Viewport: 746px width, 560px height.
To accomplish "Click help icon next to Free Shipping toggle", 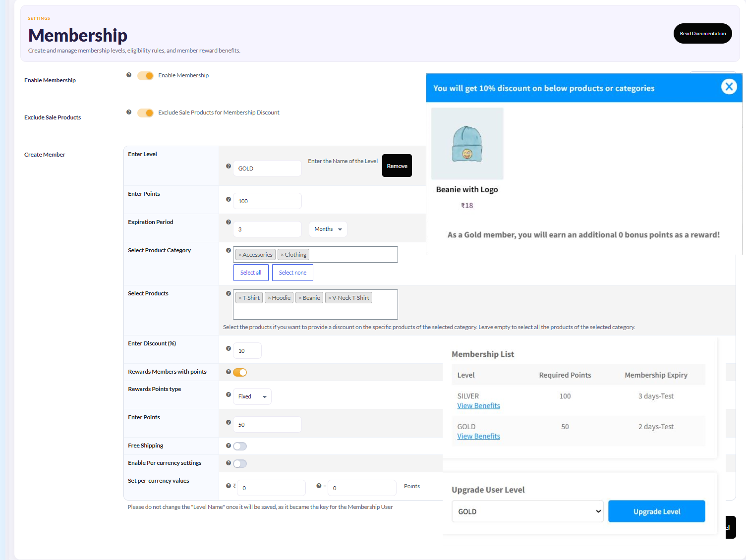I will 229,446.
